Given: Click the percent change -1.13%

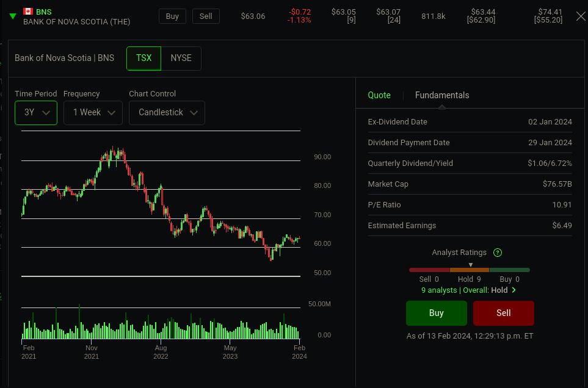Looking at the screenshot, I should point(299,20).
